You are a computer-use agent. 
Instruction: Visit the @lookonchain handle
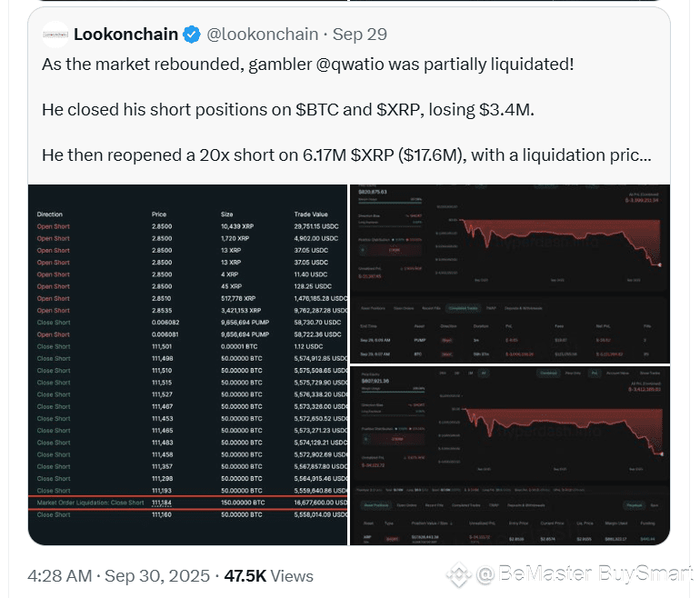(x=263, y=35)
